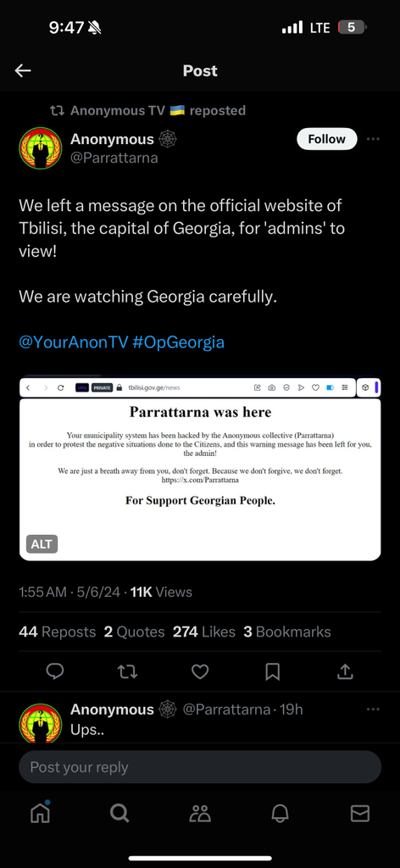The image size is (400, 868).
Task: Open the reply tweet's three-dot menu
Action: pyautogui.click(x=374, y=709)
